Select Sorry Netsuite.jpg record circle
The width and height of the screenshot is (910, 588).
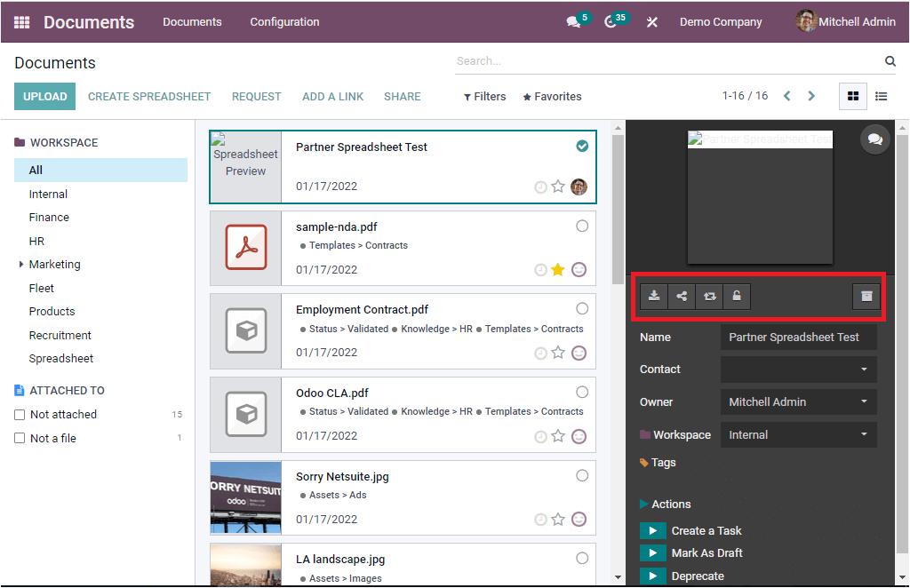click(582, 475)
